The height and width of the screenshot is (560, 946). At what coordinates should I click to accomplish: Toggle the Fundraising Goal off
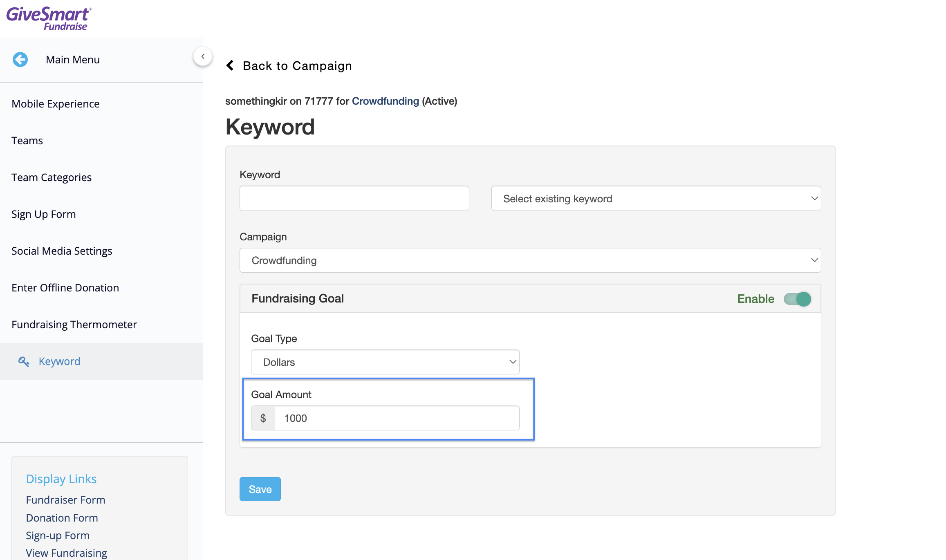pyautogui.click(x=797, y=298)
